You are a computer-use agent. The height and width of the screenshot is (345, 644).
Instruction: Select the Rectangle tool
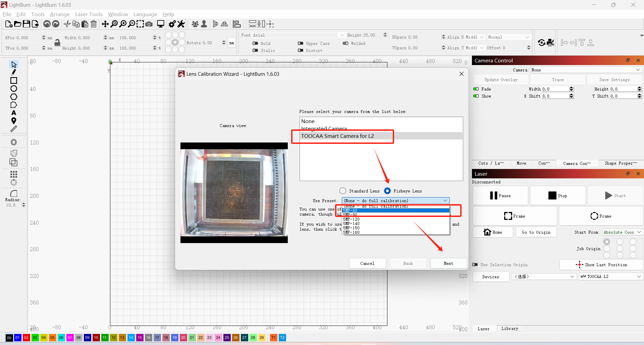14,80
